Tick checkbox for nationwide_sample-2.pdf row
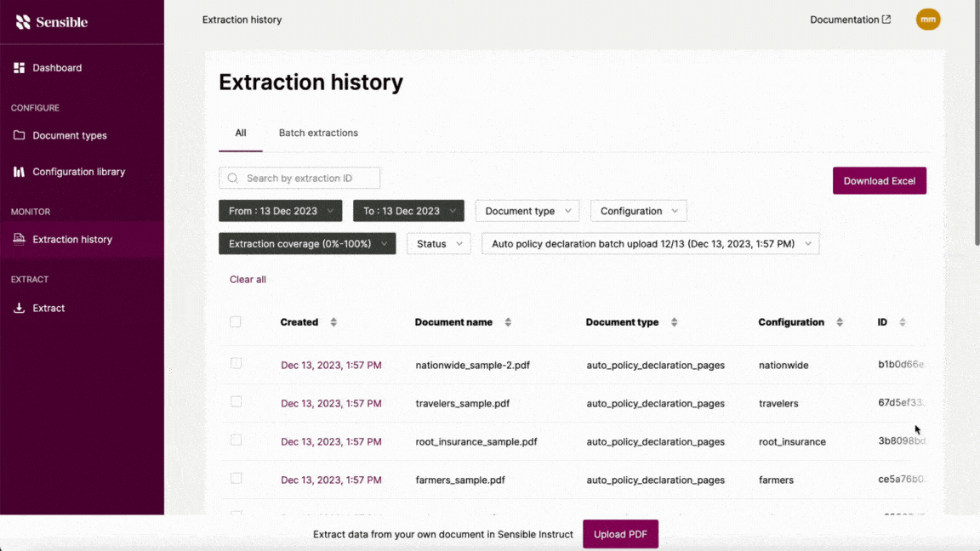 click(x=236, y=363)
